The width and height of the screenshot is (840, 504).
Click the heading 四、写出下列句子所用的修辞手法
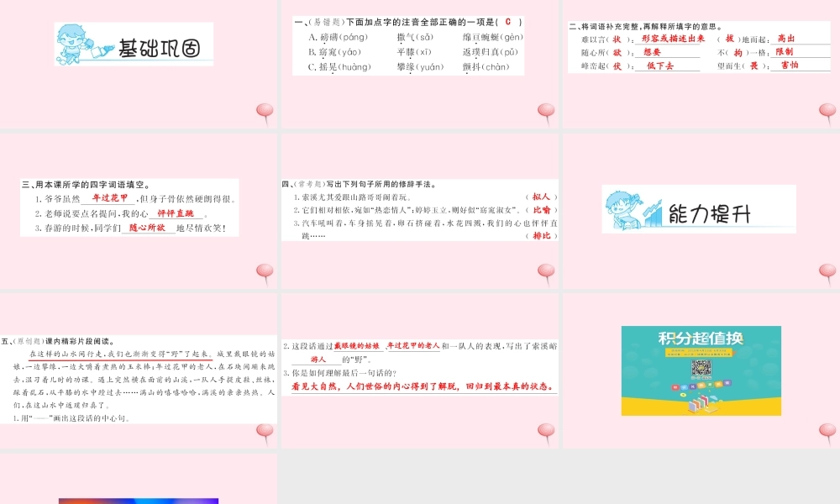(x=360, y=184)
